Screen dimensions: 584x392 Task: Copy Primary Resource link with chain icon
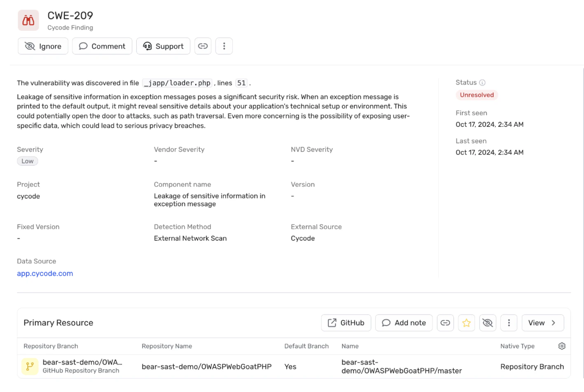[445, 323]
